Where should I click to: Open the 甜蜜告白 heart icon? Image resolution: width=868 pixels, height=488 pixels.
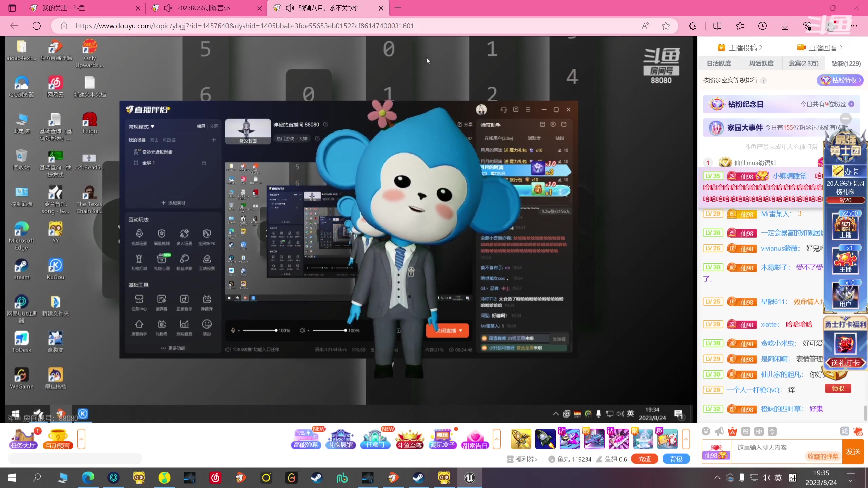[x=475, y=439]
